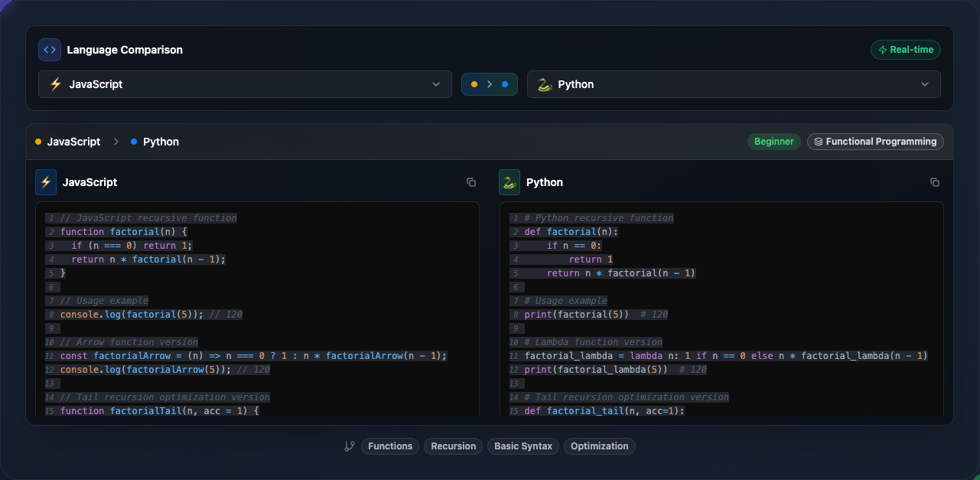Copy the Python code snippet

point(935,182)
